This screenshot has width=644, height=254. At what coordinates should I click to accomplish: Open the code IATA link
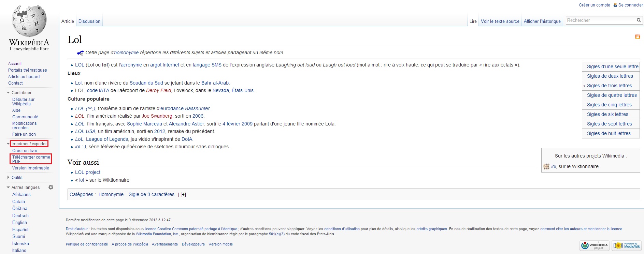pyautogui.click(x=98, y=91)
